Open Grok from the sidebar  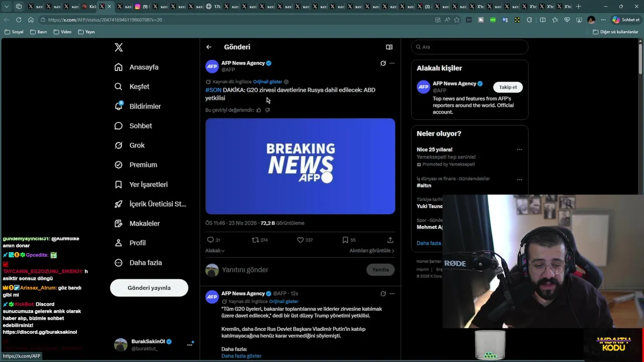click(129, 145)
